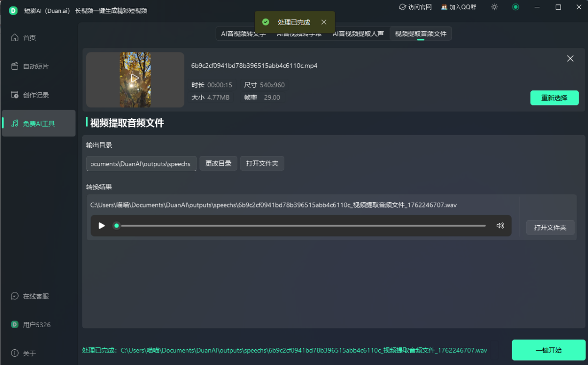点击音频播放器的音量图标
Image resolution: width=588 pixels, height=365 pixels.
[500, 226]
